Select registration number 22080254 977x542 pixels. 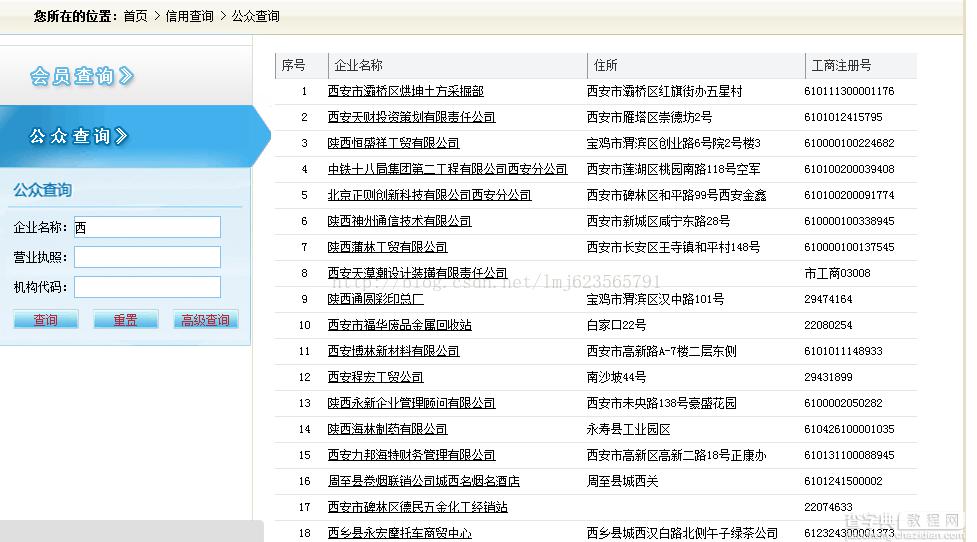tap(828, 325)
